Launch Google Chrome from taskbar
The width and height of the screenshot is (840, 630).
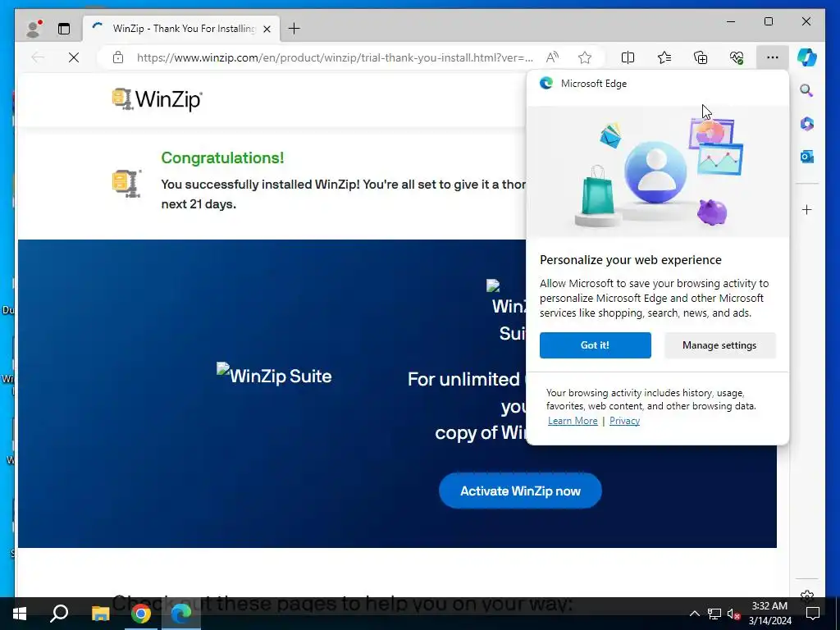coord(141,614)
